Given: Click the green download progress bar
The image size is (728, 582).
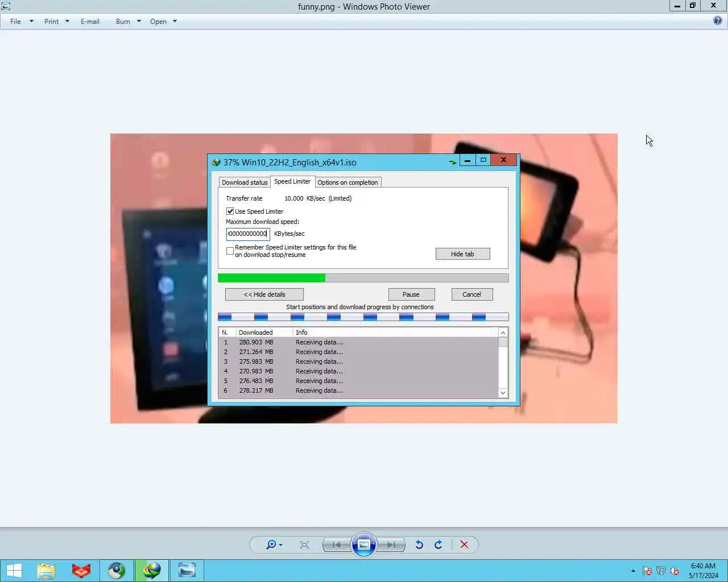Looking at the screenshot, I should pos(363,278).
